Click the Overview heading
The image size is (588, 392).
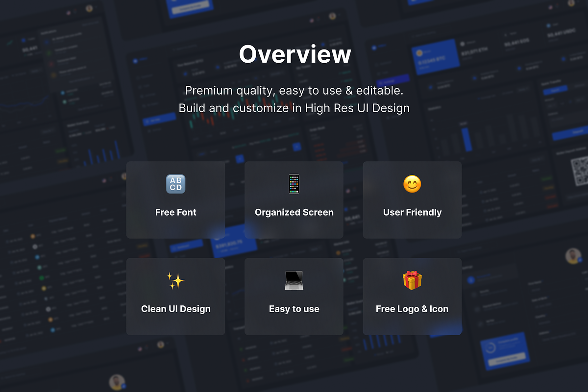pos(294,54)
